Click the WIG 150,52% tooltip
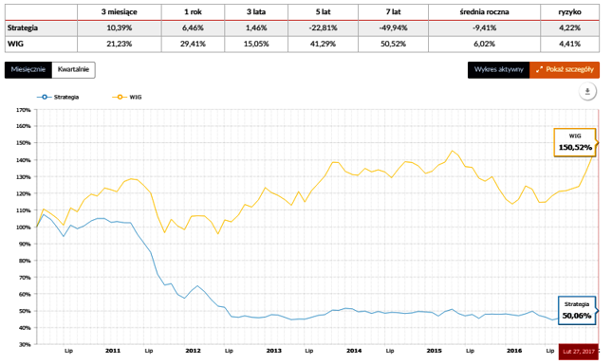612x364 pixels. [575, 142]
